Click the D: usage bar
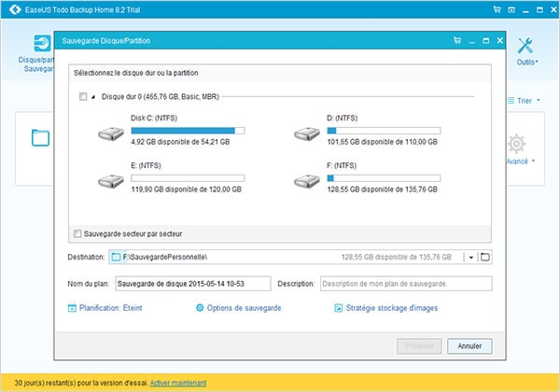The height and width of the screenshot is (392, 560). coord(384,131)
